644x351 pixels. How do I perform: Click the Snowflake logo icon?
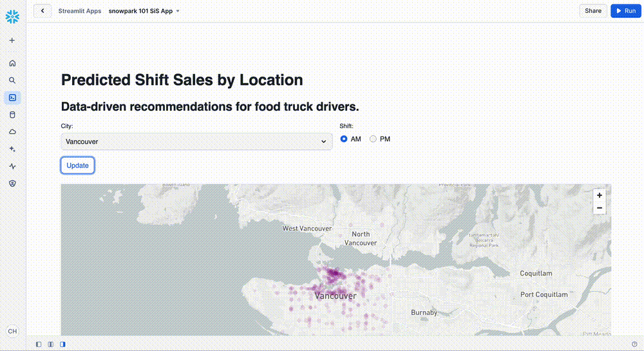click(12, 15)
